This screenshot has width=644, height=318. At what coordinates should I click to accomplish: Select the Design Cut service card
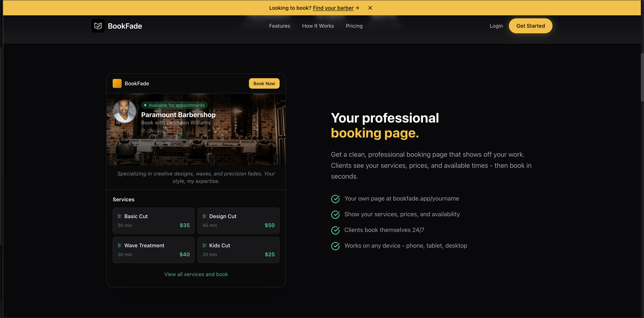tap(238, 221)
